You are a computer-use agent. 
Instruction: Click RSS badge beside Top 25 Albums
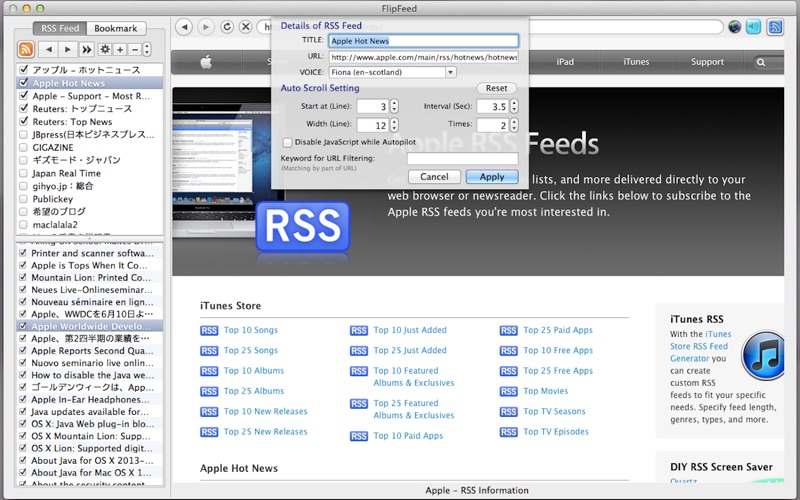209,391
